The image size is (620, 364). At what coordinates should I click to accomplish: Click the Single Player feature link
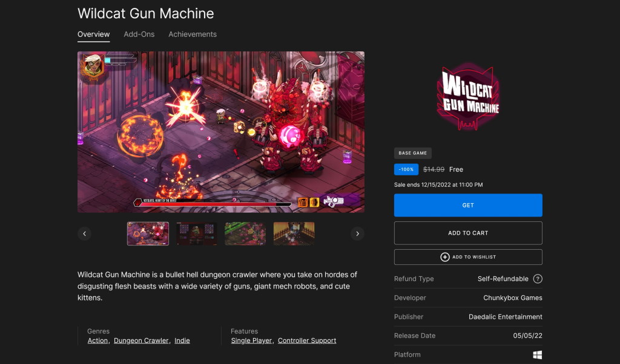[x=251, y=340]
